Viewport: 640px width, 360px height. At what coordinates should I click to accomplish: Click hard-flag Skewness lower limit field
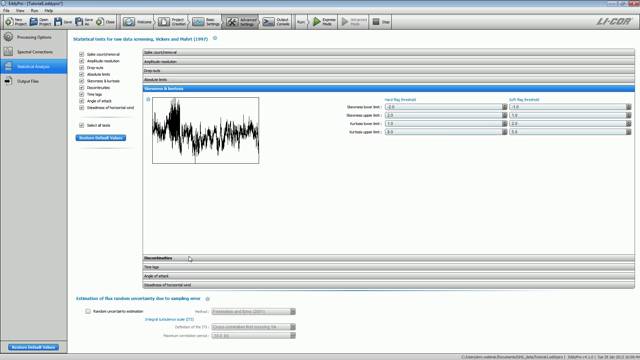[x=446, y=107]
